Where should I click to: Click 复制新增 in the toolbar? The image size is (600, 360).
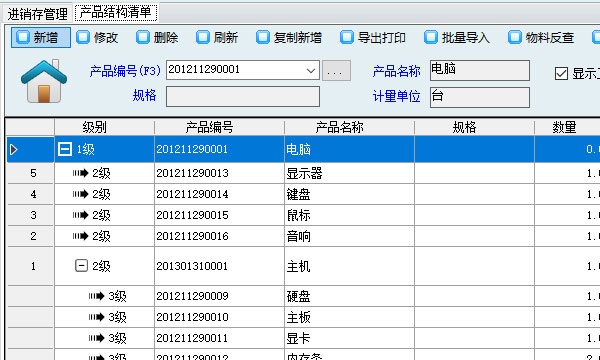289,37
